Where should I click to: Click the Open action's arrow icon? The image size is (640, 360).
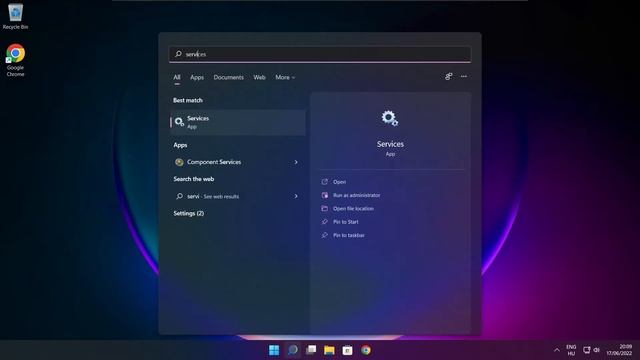click(x=324, y=182)
